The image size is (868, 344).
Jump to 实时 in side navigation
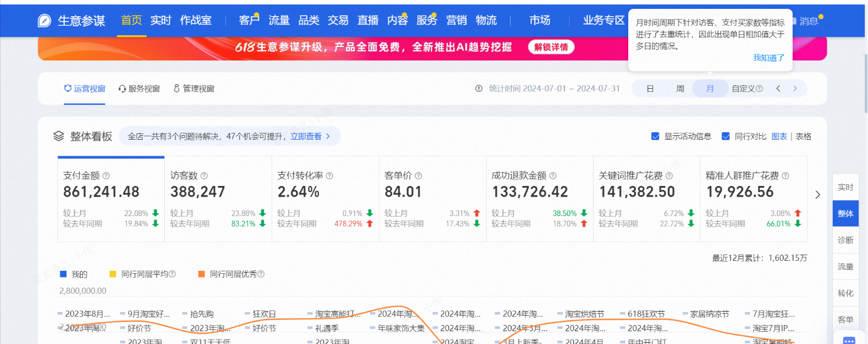846,187
